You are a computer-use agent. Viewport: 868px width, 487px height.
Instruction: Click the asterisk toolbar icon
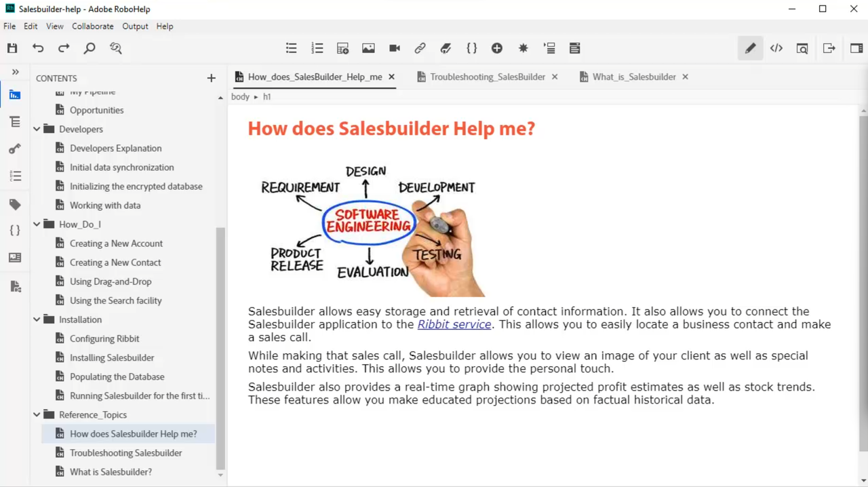523,48
